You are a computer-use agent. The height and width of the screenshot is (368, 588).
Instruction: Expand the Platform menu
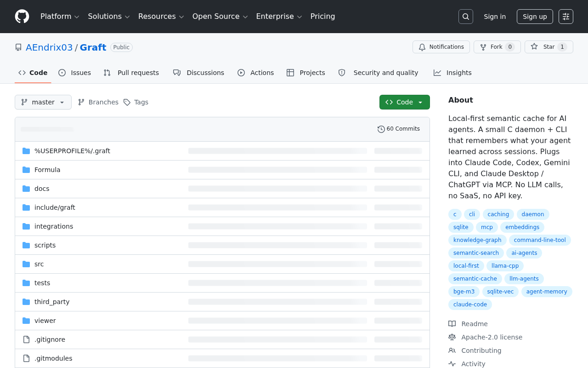pos(60,17)
